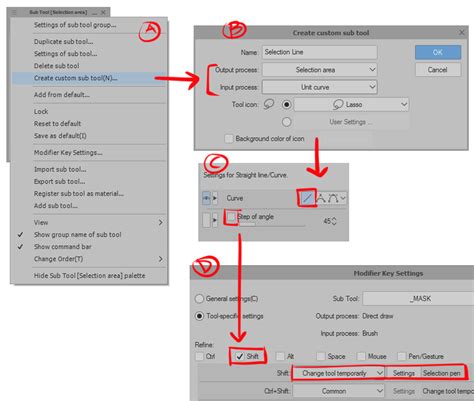The image size is (474, 401).
Task: Choose Duplicate sub tool... menu entry
Action: (x=89, y=42)
